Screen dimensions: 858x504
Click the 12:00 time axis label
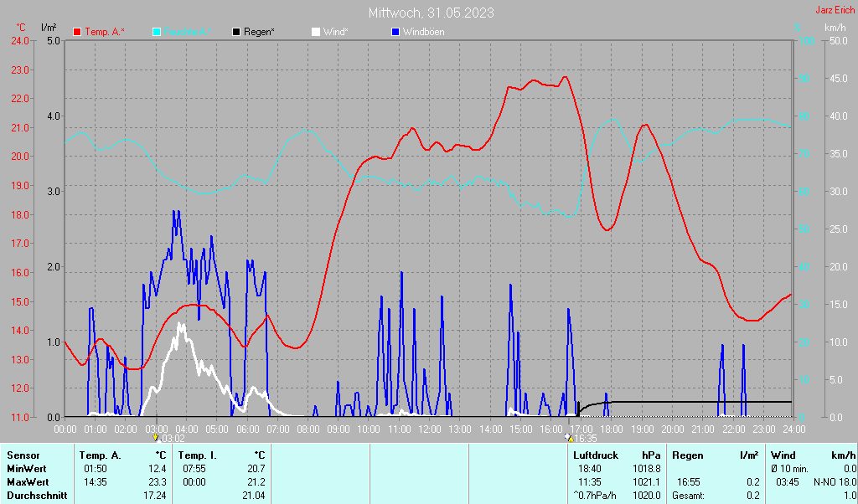tap(430, 429)
